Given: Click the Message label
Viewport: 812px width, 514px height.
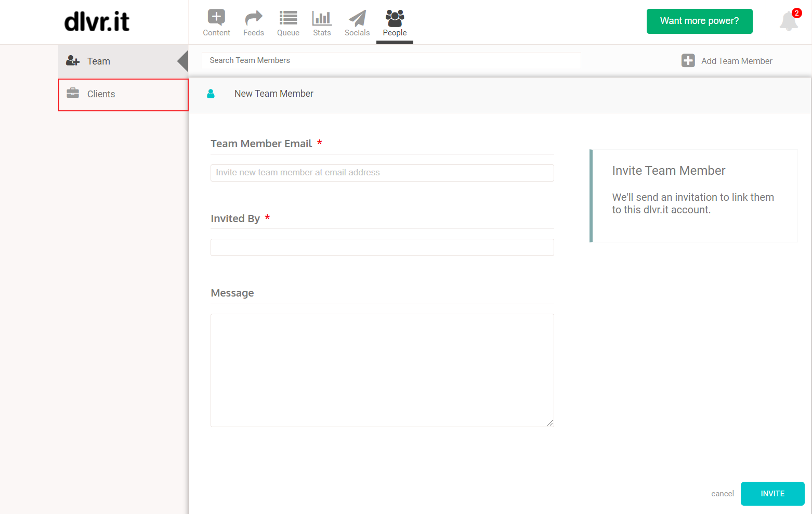Looking at the screenshot, I should click(232, 293).
